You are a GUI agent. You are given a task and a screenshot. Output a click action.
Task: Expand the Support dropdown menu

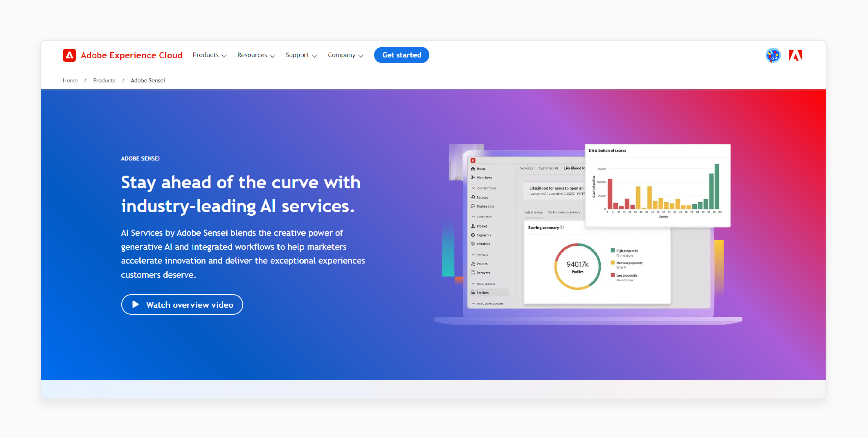pyautogui.click(x=300, y=55)
